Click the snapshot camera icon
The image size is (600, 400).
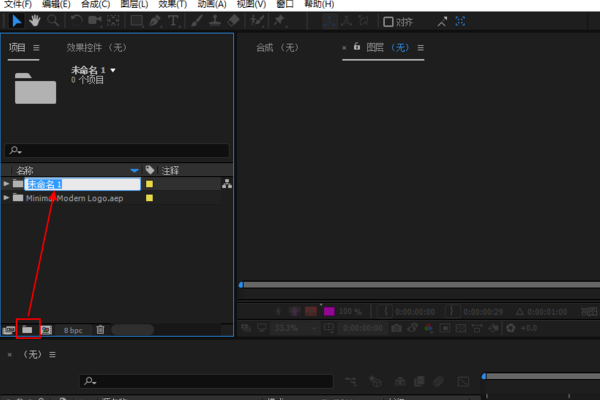click(397, 327)
